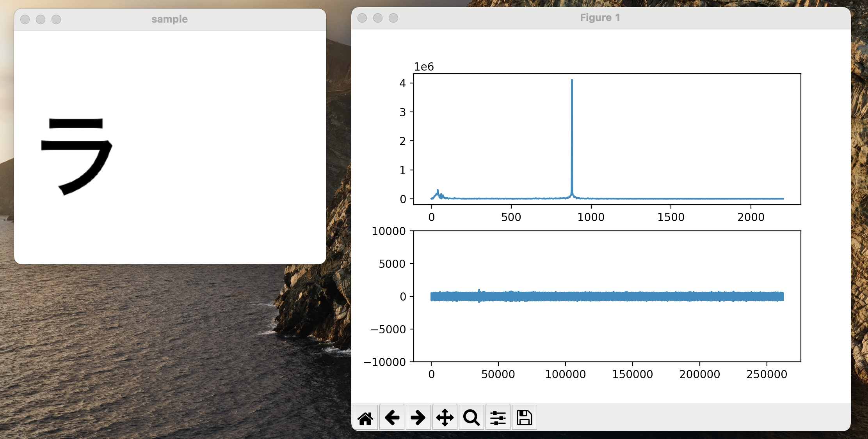The height and width of the screenshot is (439, 868).
Task: Click the y-axis tick 4 of upper plot
Action: (x=403, y=83)
